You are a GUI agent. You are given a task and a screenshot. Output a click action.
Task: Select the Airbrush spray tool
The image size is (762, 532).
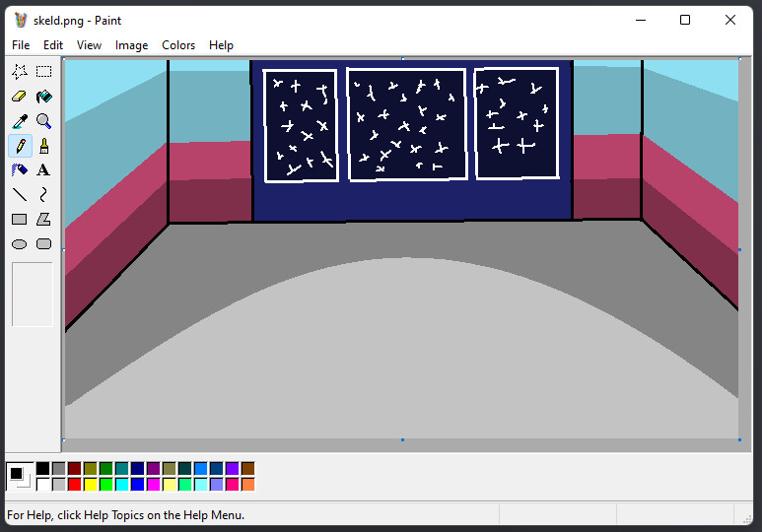pyautogui.click(x=20, y=170)
